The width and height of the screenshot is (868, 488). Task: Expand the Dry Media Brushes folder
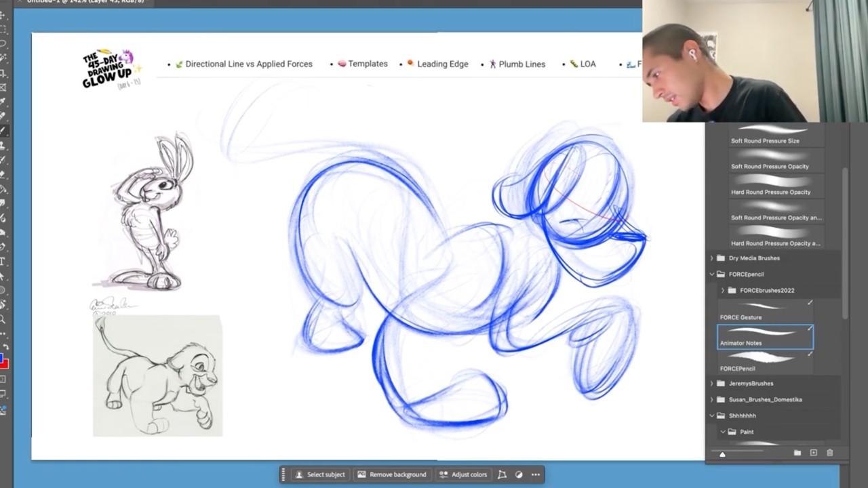click(x=711, y=258)
